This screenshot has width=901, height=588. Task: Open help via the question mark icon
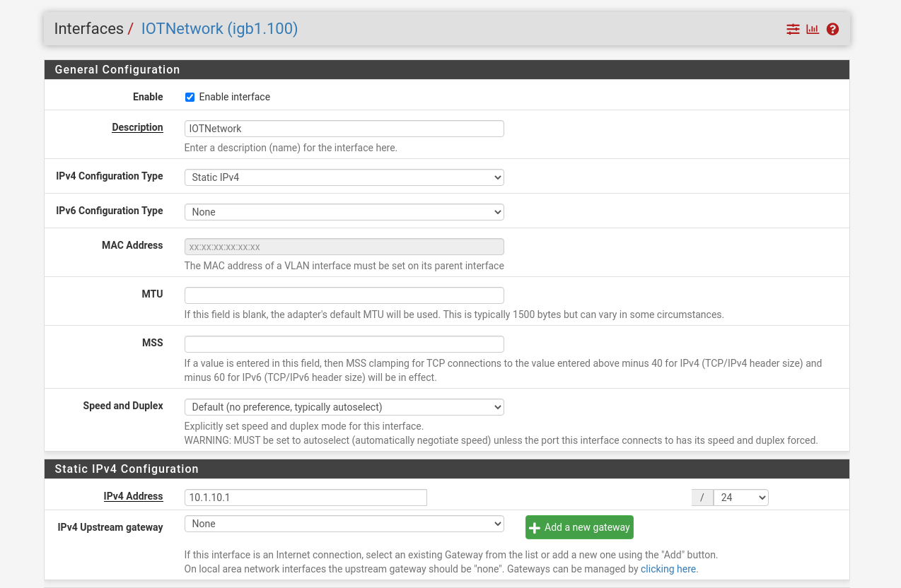pos(832,29)
